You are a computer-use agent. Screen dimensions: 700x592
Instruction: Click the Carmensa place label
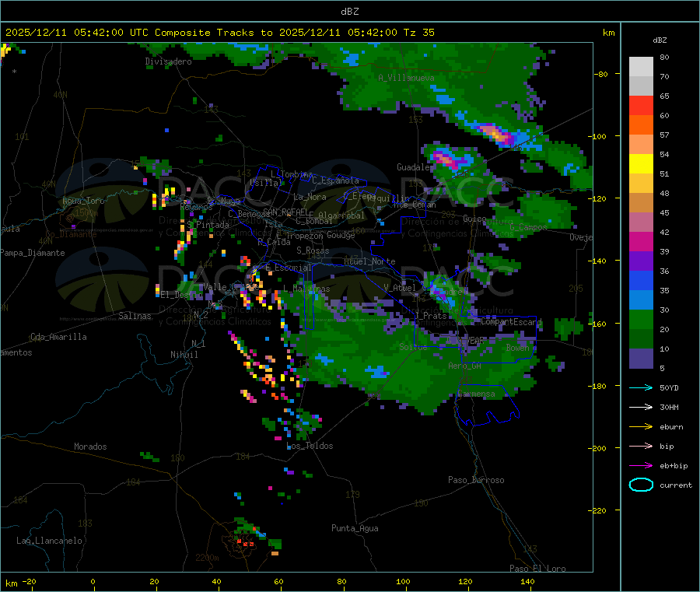(x=476, y=394)
